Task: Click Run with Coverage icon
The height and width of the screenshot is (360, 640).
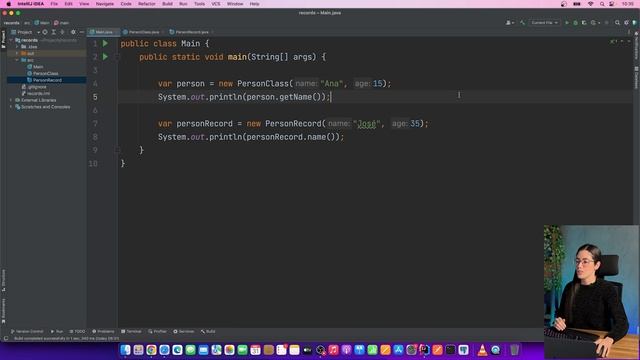Action: tap(584, 23)
